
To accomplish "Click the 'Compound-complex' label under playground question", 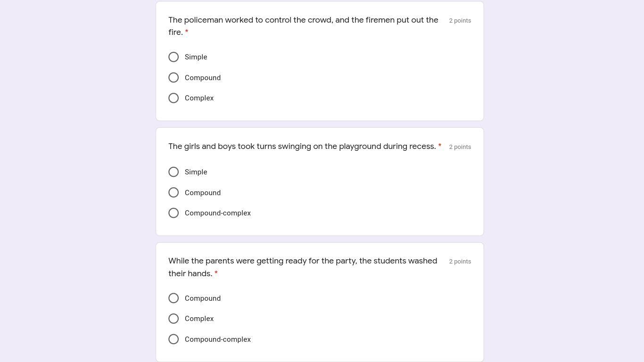I will click(217, 213).
